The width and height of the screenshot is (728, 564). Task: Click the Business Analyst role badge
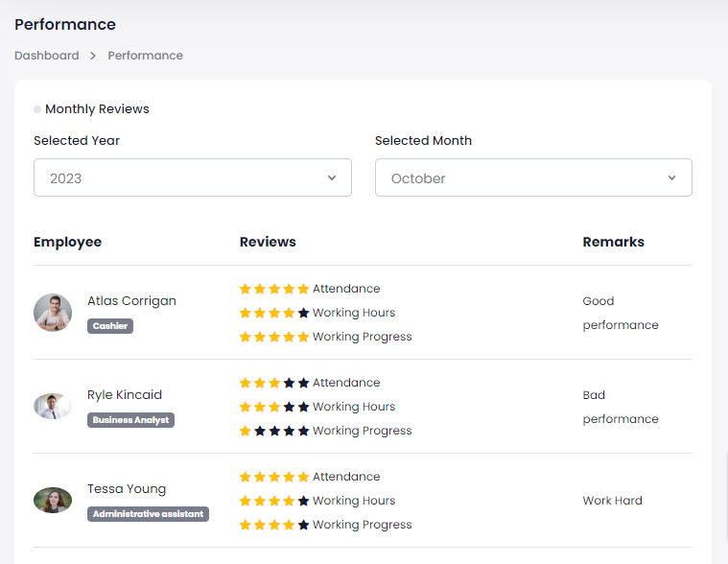tap(130, 420)
